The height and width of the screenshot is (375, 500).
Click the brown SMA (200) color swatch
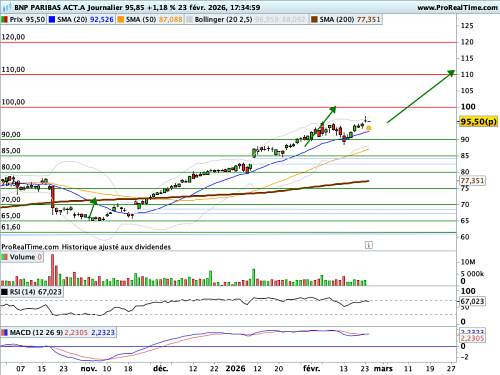coord(314,19)
